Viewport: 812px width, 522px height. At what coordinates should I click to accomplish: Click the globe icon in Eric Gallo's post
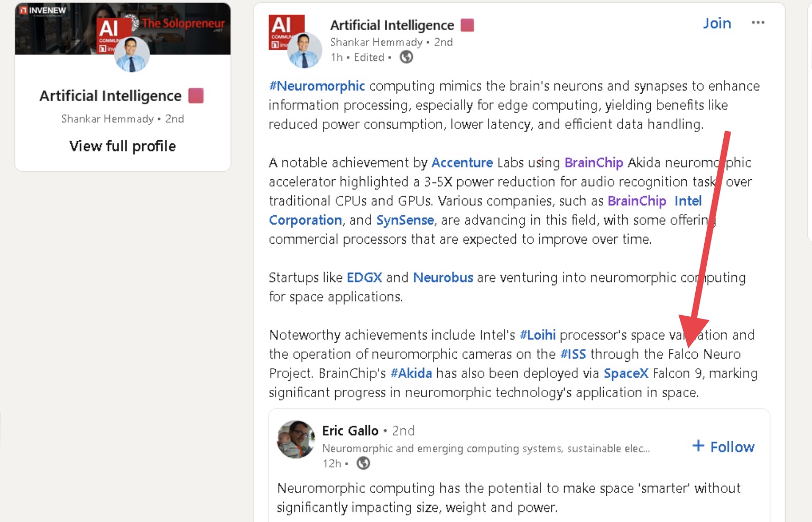[363, 463]
